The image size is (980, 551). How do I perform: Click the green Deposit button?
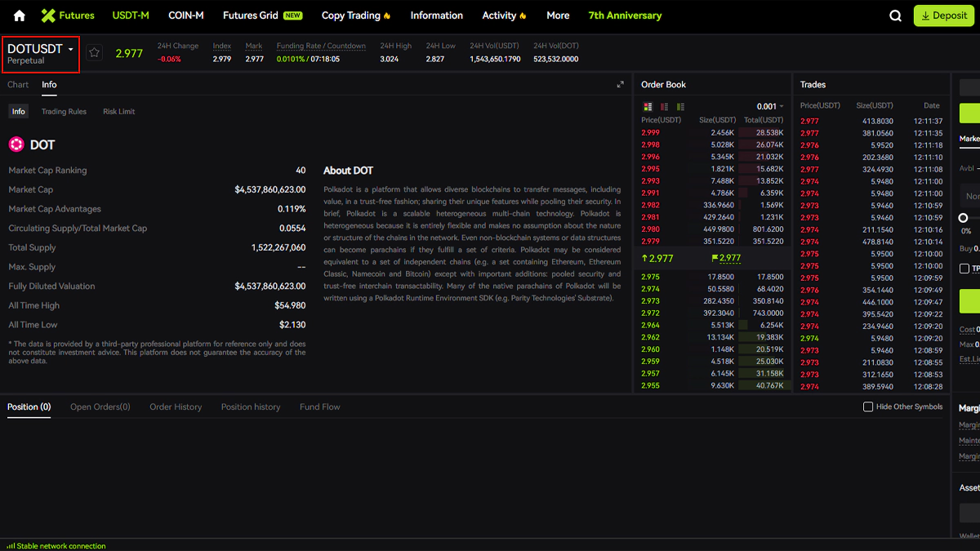click(x=944, y=16)
